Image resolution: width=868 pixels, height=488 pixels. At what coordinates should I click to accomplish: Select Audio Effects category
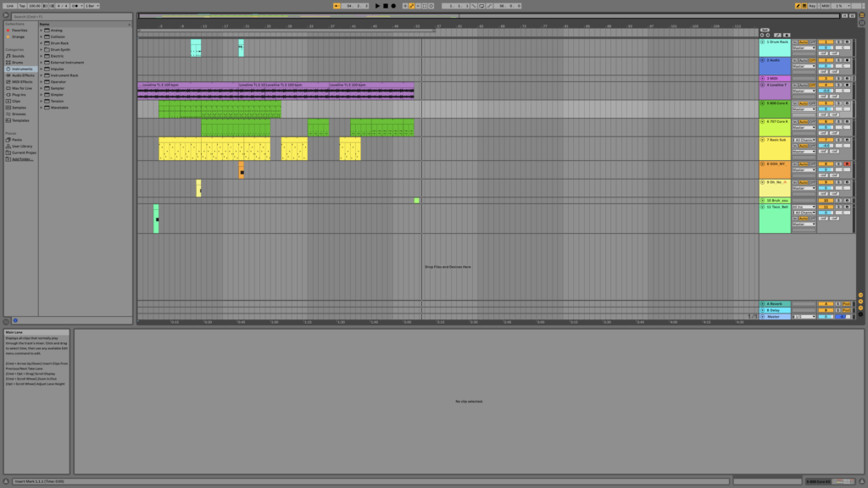pyautogui.click(x=23, y=75)
